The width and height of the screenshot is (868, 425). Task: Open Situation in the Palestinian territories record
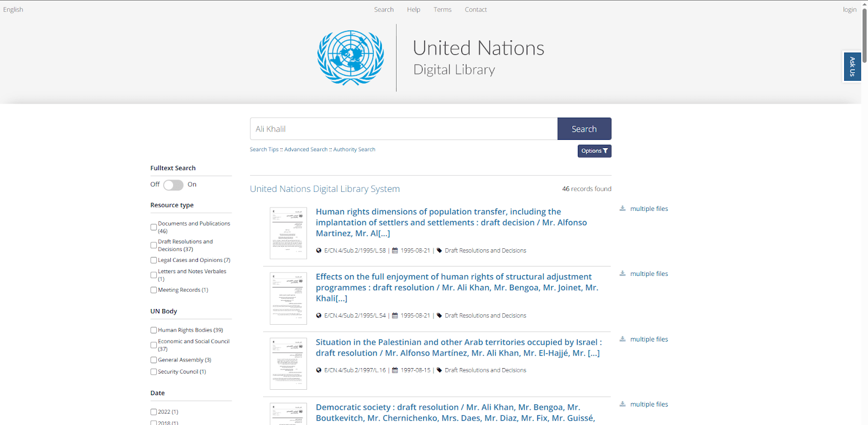pos(458,347)
